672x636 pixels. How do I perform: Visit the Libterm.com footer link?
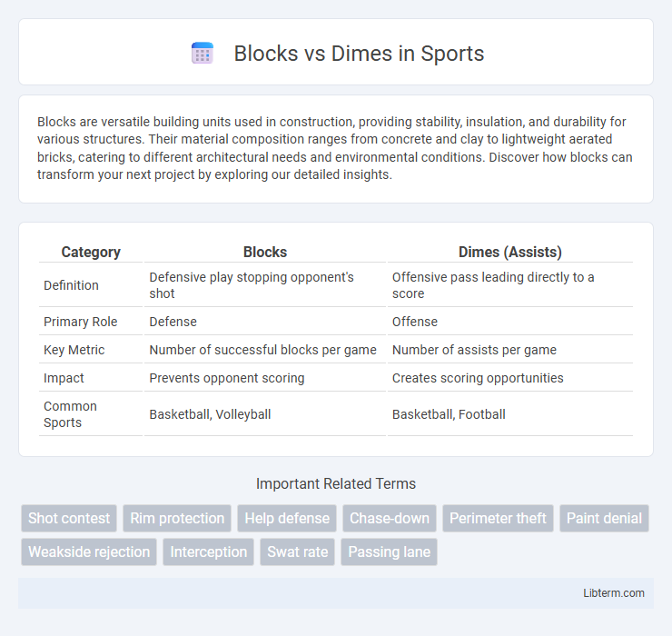(613, 592)
